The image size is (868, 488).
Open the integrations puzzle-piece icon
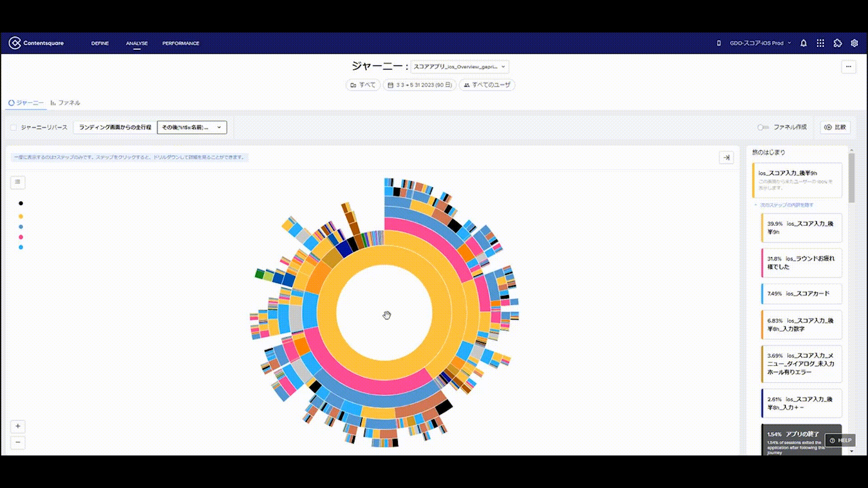pos(837,43)
